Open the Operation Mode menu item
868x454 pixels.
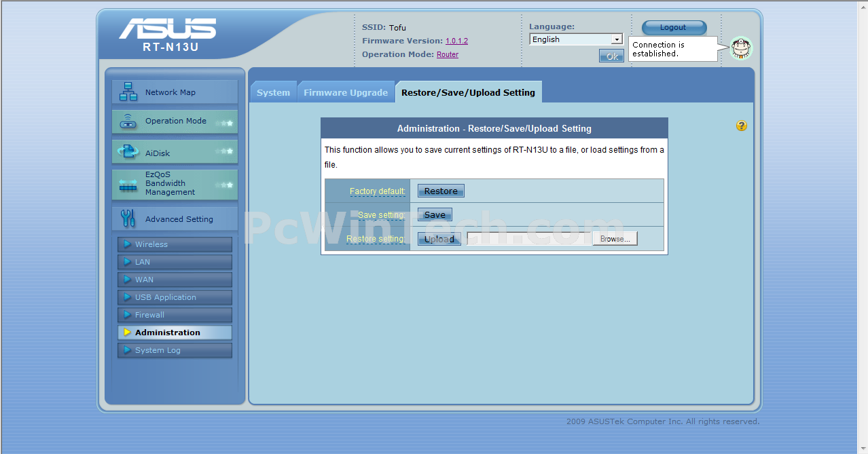pyautogui.click(x=175, y=121)
